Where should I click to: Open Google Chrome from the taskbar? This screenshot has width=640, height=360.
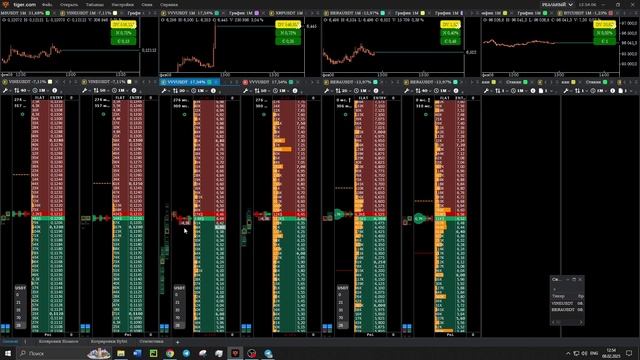pos(170,353)
